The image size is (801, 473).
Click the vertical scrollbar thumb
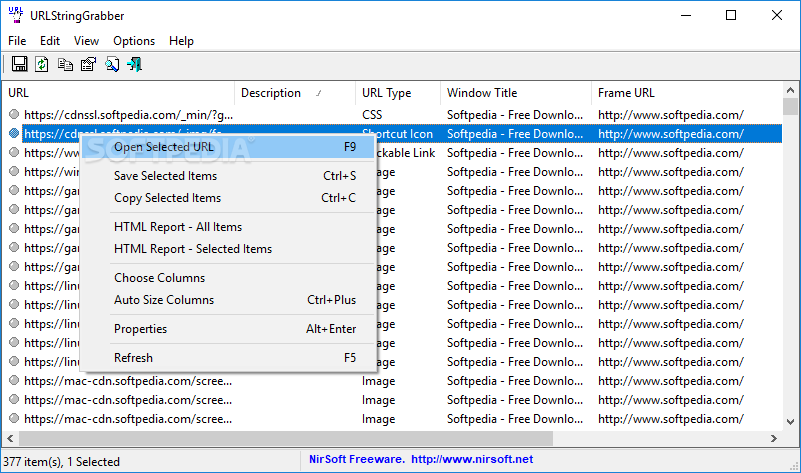point(790,107)
